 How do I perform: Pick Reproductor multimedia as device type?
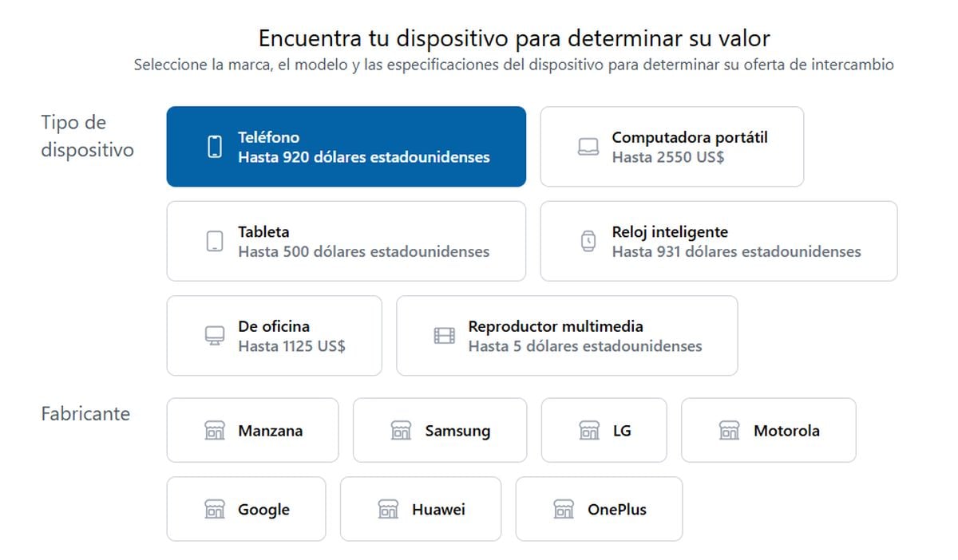coord(567,335)
